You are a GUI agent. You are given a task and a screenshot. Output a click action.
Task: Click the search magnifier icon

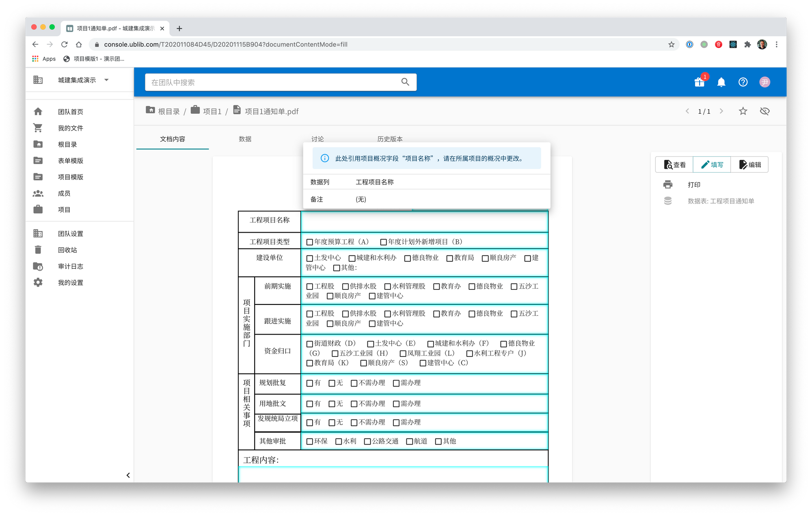405,82
